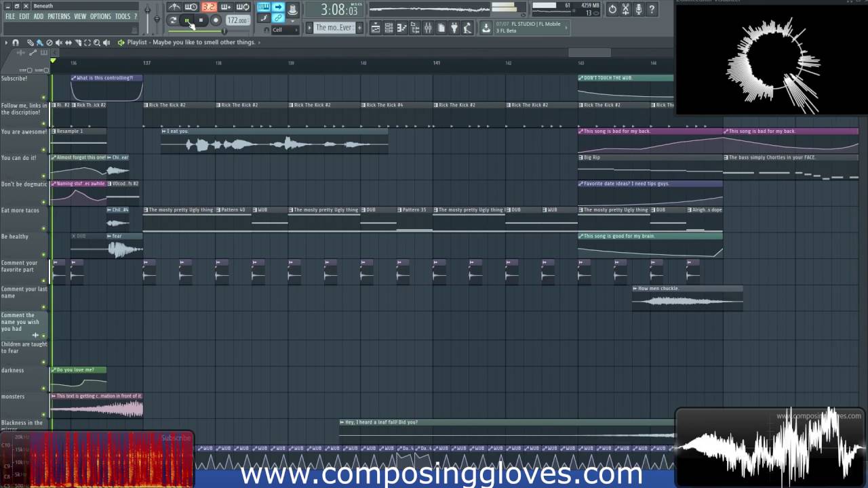868x488 pixels.
Task: Click the one-click audio recording microphone icon
Action: click(x=639, y=9)
